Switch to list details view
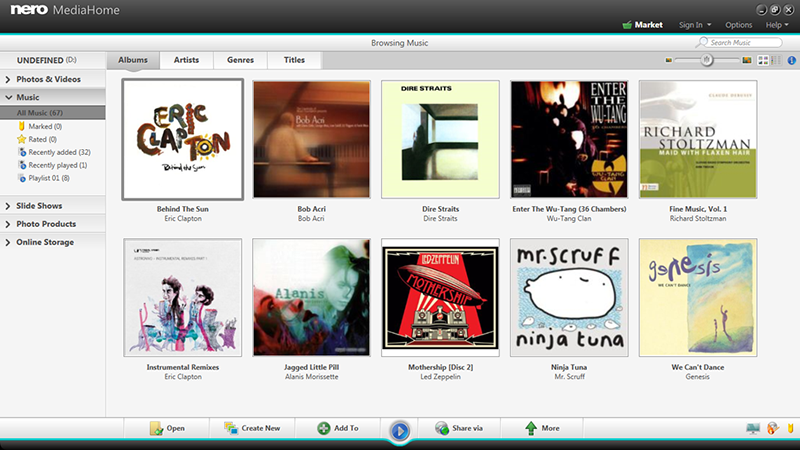Screen dimensions: 800x450 click(x=776, y=60)
